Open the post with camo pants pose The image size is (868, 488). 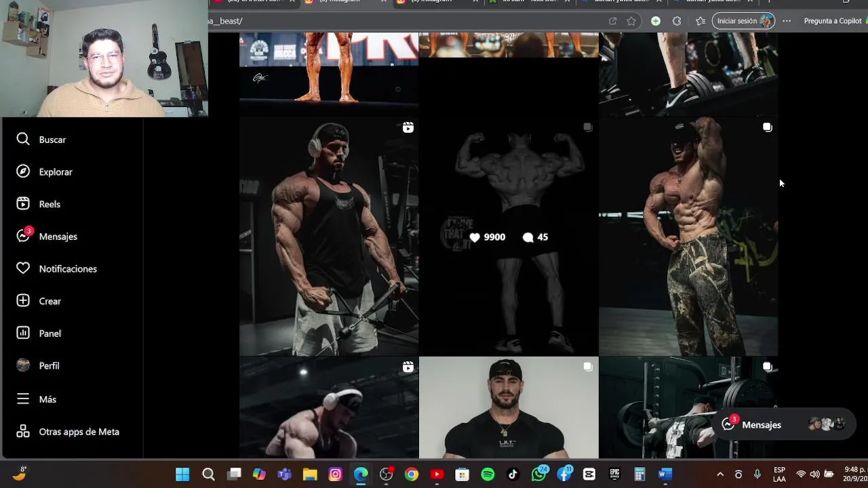[688, 237]
